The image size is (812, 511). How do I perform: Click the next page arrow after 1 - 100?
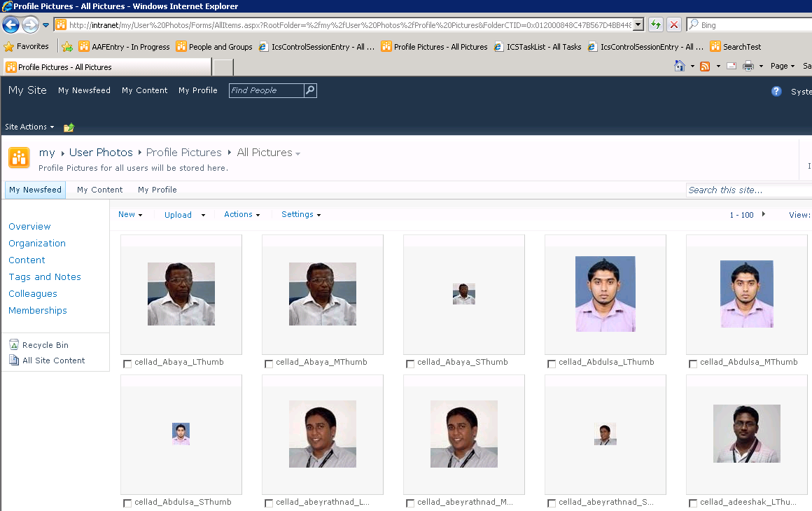(764, 215)
